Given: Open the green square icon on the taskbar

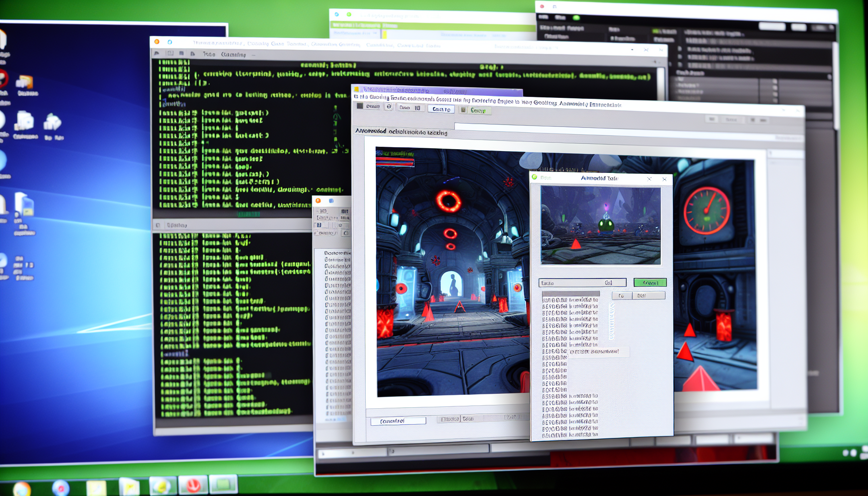Looking at the screenshot, I should [223, 483].
